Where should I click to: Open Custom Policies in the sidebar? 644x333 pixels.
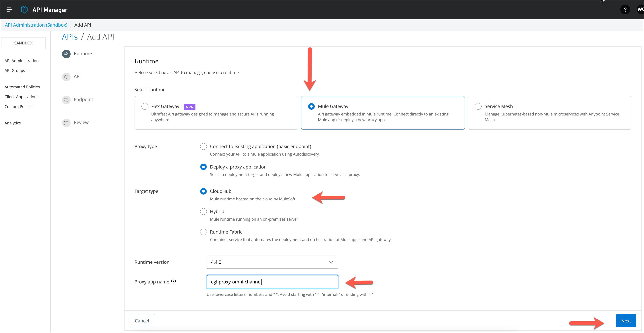(19, 106)
